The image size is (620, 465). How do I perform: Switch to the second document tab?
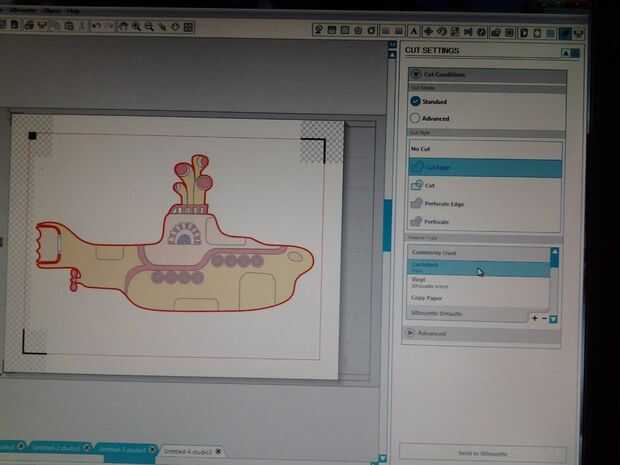[x=60, y=448]
